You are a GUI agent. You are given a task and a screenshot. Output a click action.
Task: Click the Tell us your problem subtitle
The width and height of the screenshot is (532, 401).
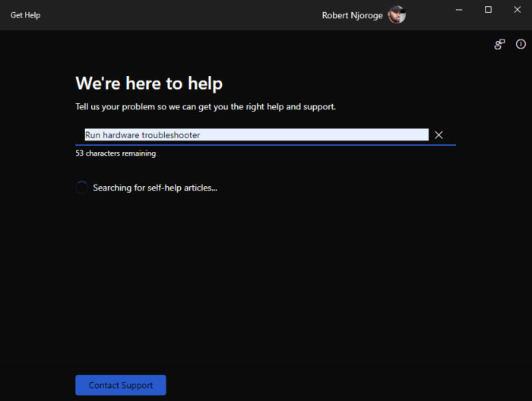tap(206, 107)
